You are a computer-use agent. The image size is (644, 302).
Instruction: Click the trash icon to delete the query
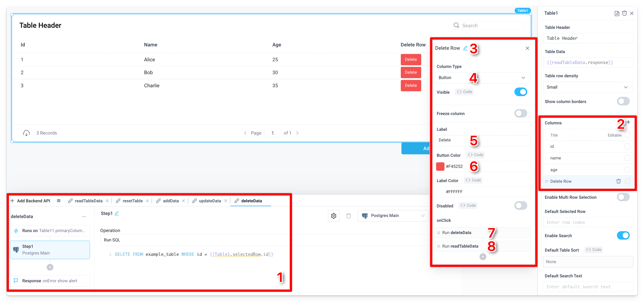pos(349,215)
